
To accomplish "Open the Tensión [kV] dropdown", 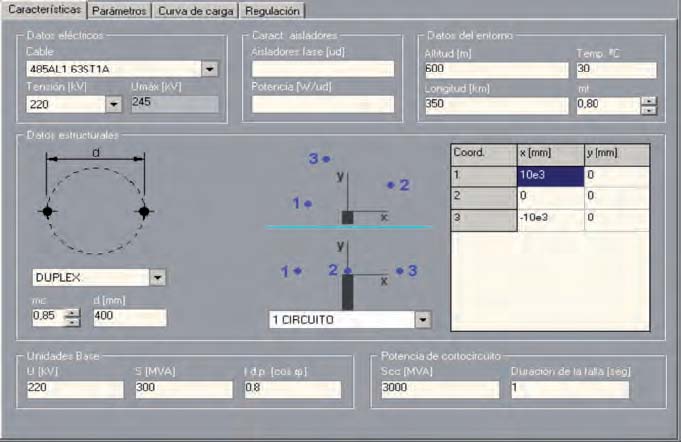I will (113, 103).
